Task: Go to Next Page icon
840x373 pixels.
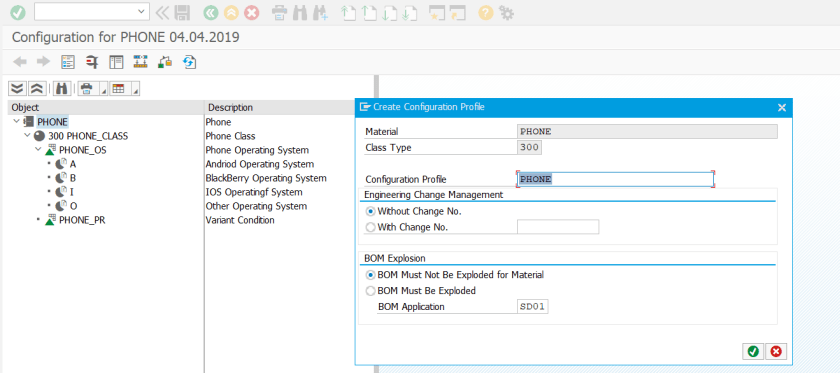Action: (389, 12)
